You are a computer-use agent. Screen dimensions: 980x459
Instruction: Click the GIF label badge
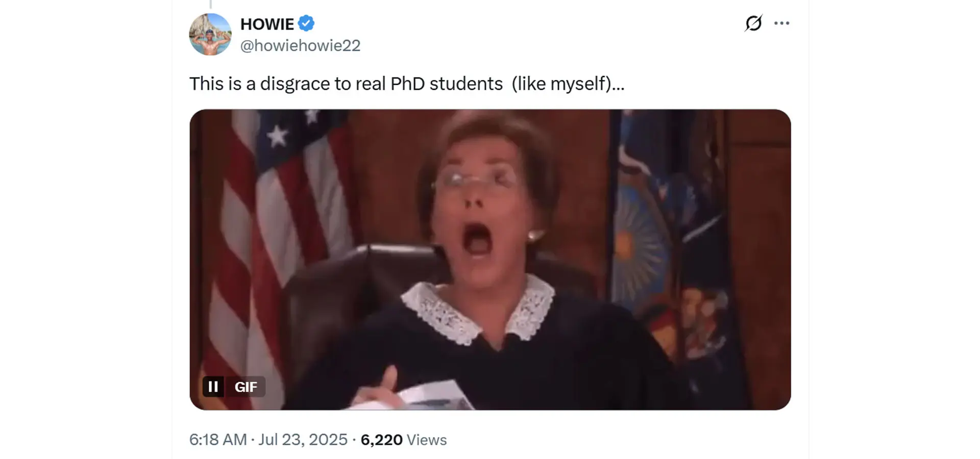tap(246, 387)
